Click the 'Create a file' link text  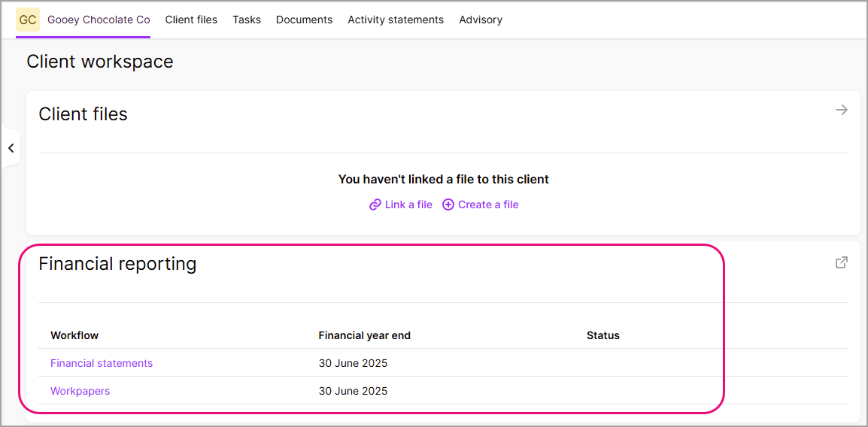(x=488, y=204)
